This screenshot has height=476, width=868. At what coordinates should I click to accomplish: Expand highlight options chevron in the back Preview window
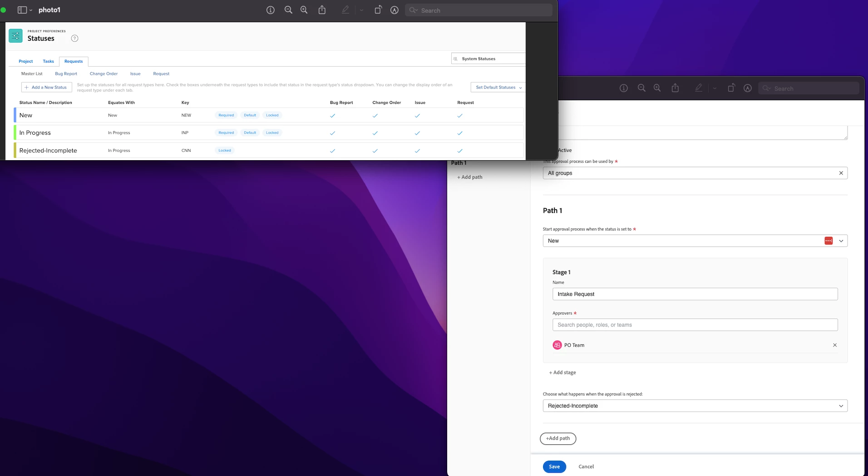point(715,88)
